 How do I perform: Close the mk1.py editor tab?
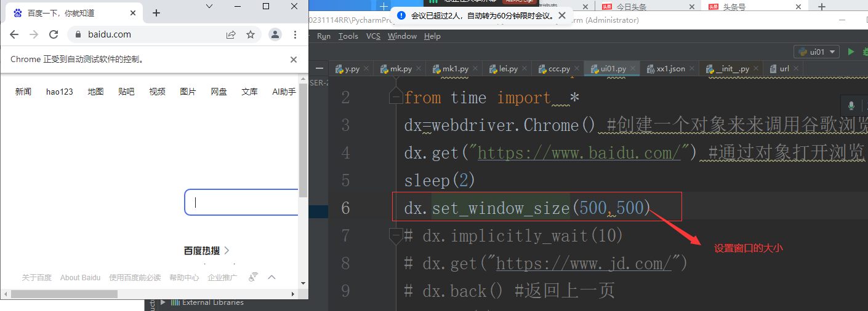click(x=475, y=69)
